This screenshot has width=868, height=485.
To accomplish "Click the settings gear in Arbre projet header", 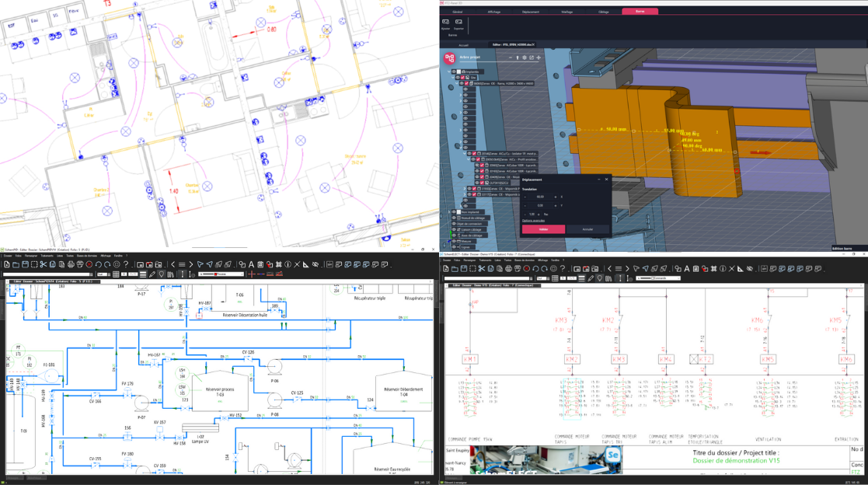I will click(x=525, y=58).
